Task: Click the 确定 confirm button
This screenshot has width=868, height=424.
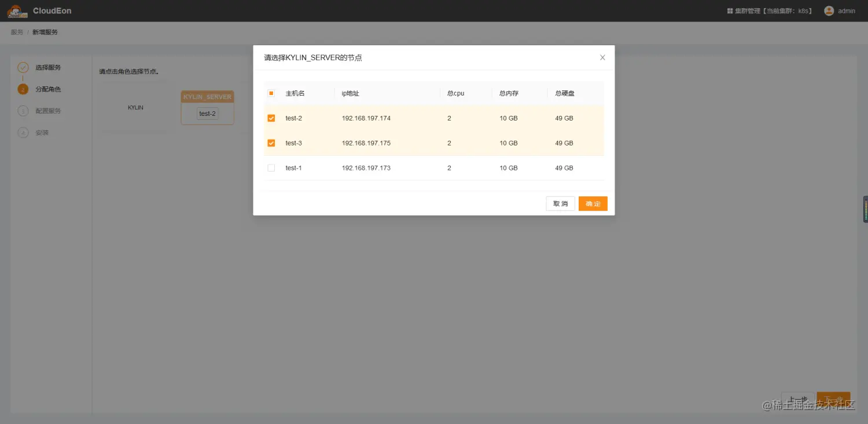Action: pos(593,203)
